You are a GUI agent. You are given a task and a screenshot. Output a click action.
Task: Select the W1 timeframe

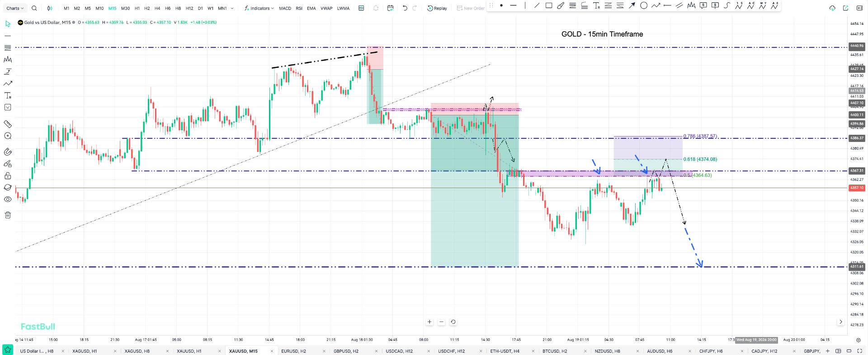coord(211,8)
